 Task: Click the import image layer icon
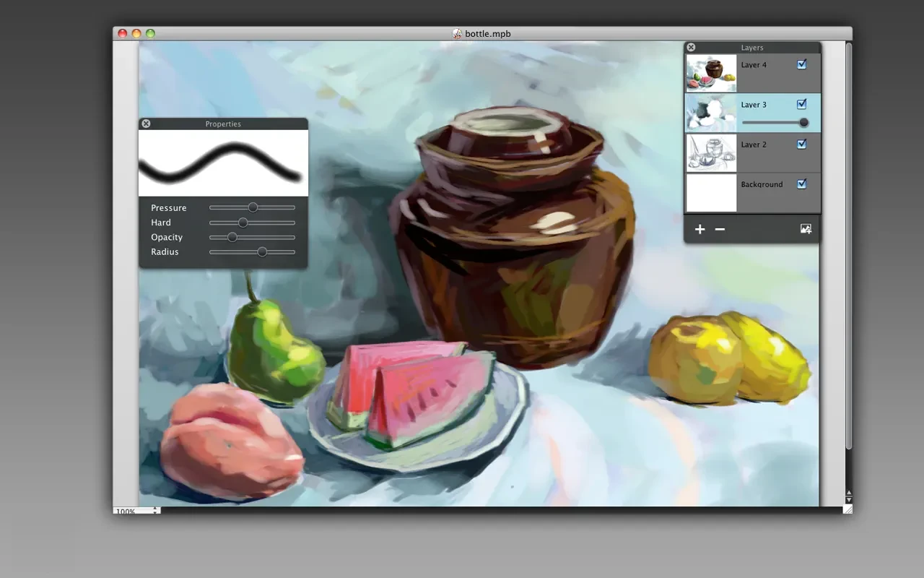click(806, 229)
